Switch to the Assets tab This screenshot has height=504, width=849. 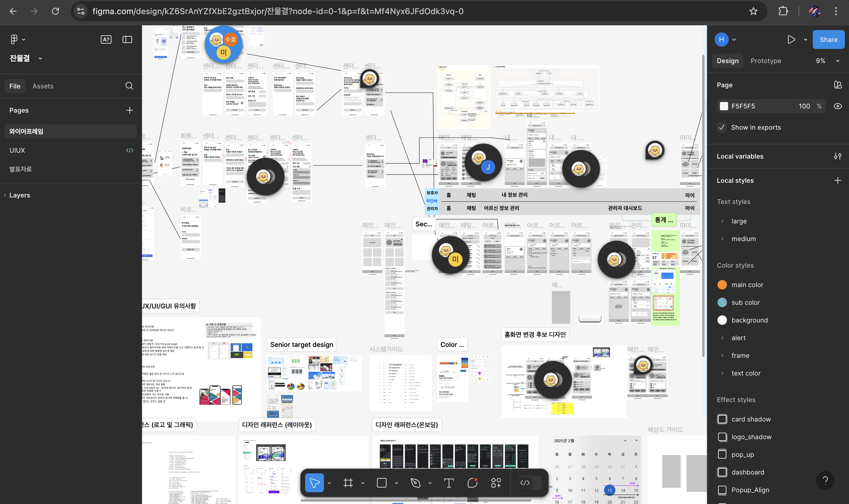pyautogui.click(x=43, y=86)
